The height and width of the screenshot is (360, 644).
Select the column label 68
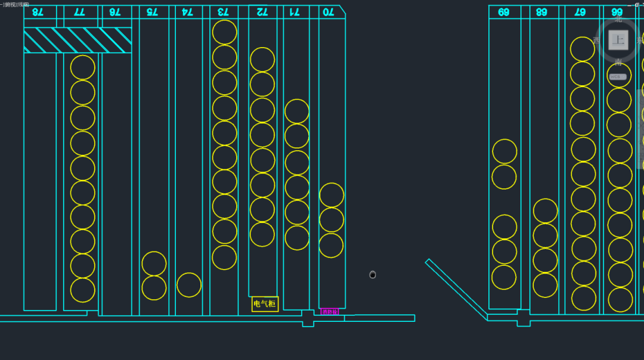pos(541,12)
